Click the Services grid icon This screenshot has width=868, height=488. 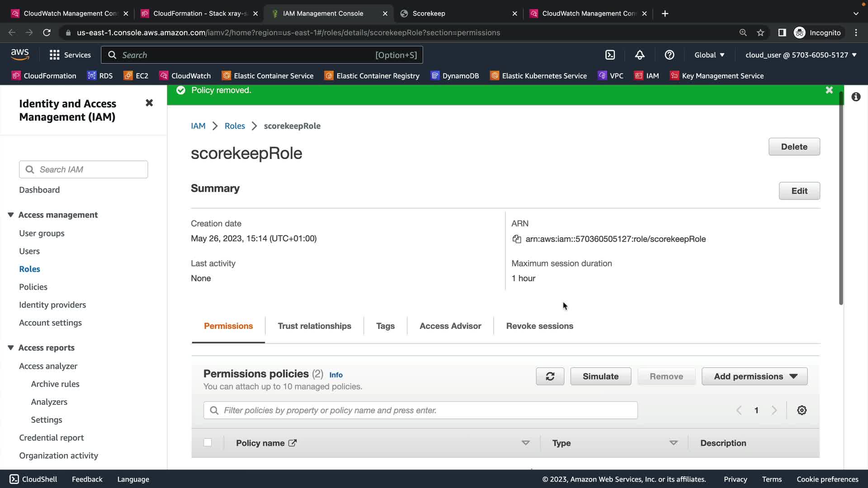click(55, 55)
